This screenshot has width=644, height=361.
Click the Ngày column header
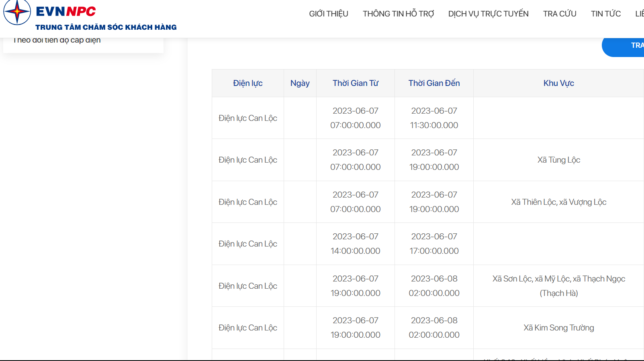pyautogui.click(x=300, y=83)
